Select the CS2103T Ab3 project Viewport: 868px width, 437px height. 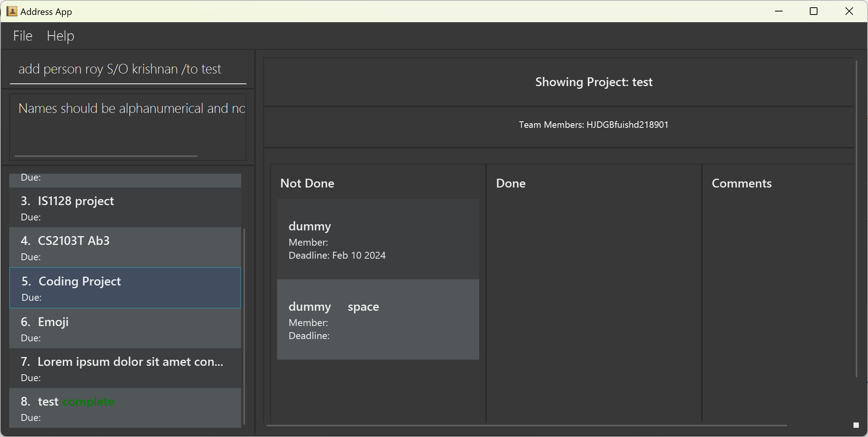pos(125,248)
